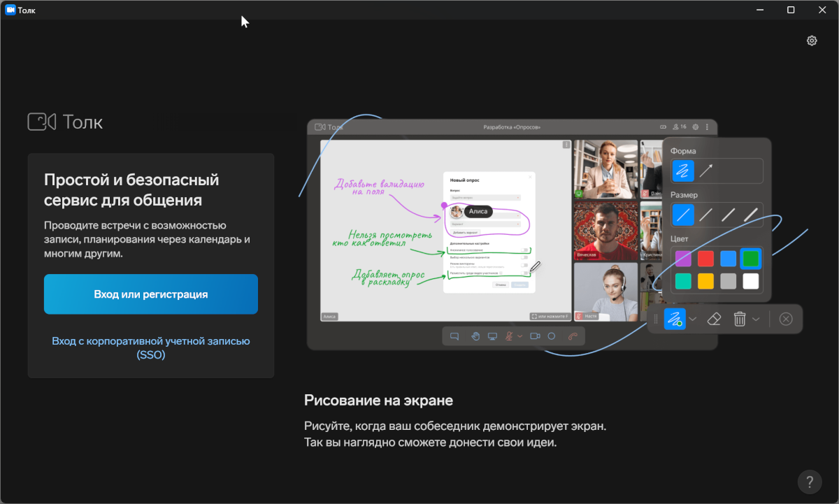The image size is (839, 504).
Task: Click the Вячеслав participant video tile
Action: tap(605, 231)
